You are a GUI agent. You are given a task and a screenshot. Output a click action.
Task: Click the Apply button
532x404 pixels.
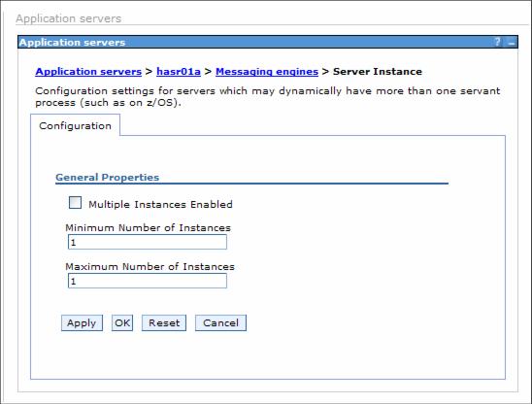point(82,322)
